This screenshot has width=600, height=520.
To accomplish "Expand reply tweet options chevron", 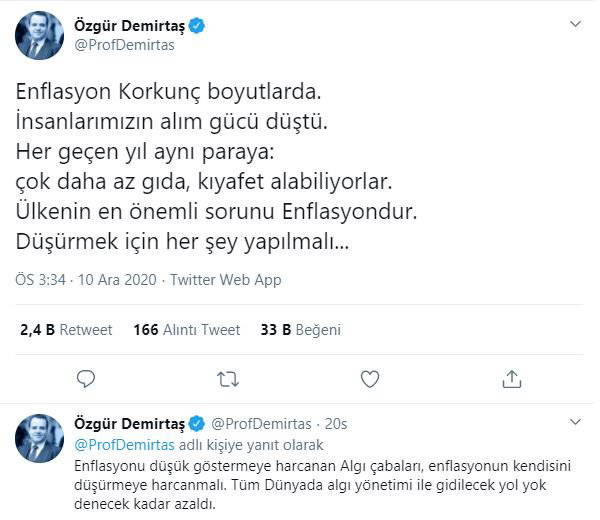I will coord(575,423).
